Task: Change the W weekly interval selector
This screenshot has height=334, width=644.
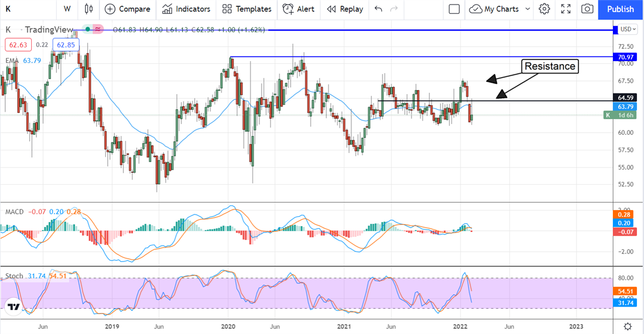Action: point(67,9)
